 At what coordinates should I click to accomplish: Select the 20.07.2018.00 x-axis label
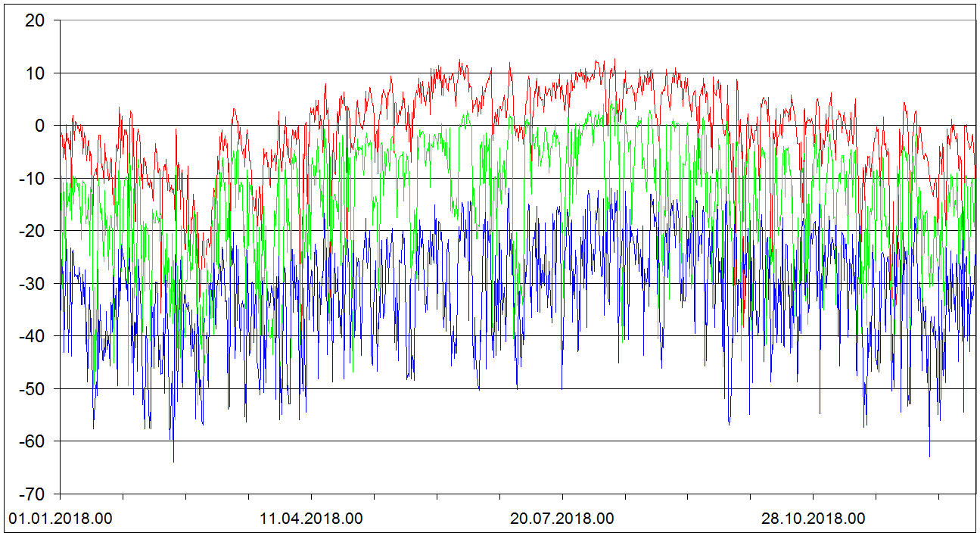click(x=562, y=519)
